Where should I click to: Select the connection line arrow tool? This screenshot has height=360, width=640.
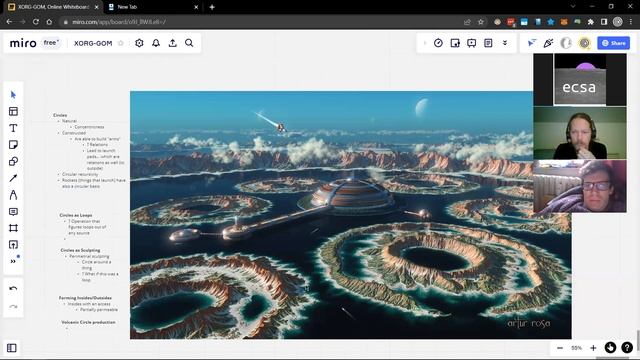point(13,178)
